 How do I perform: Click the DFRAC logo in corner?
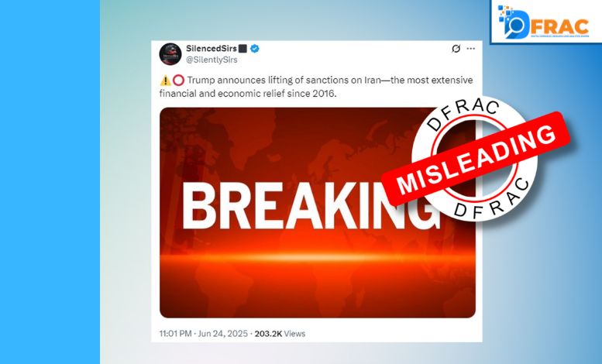click(545, 22)
